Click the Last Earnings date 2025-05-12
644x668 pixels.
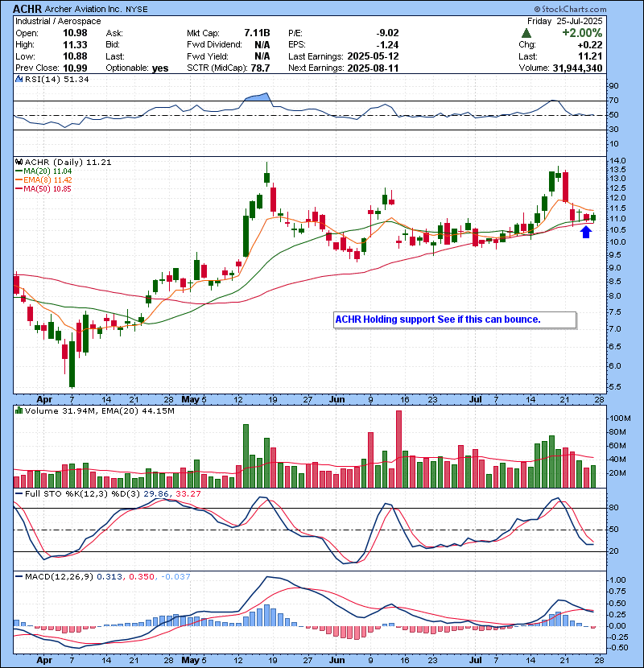coord(373,56)
